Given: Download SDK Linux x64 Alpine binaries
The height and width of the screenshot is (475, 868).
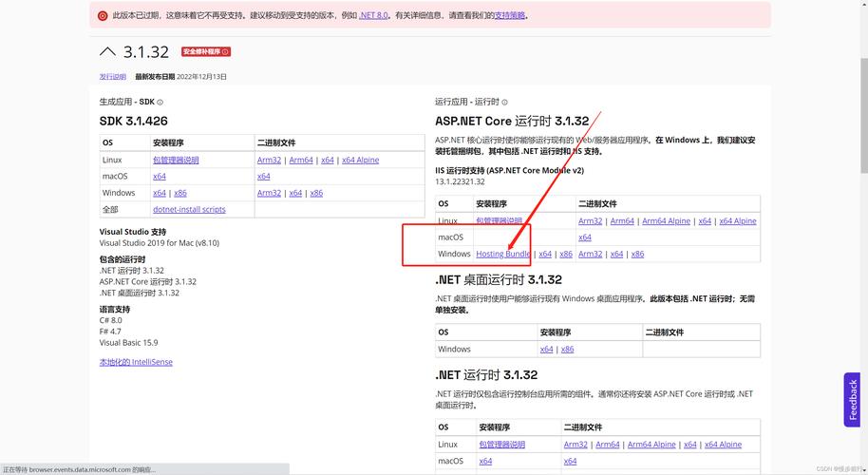Looking at the screenshot, I should (x=360, y=160).
